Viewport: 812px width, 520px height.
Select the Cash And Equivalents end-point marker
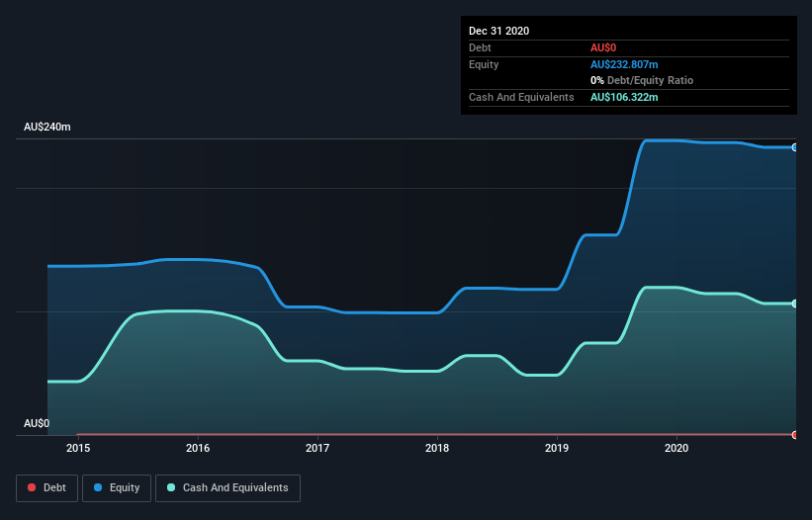pyautogui.click(x=795, y=303)
